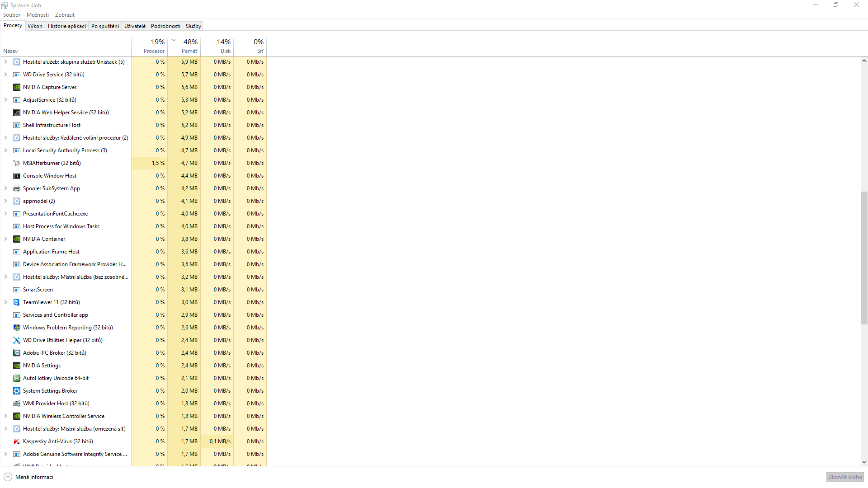Image resolution: width=868 pixels, height=488 pixels.
Task: Expand Local Security Authority Process group
Action: coord(6,150)
